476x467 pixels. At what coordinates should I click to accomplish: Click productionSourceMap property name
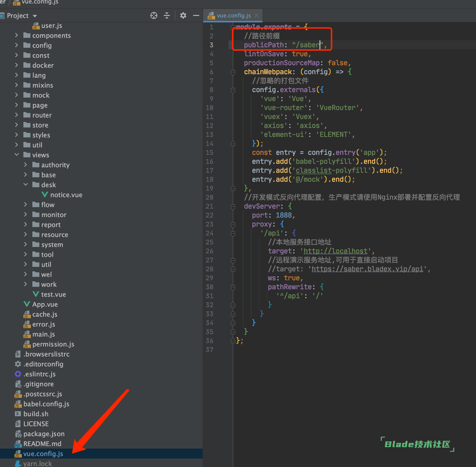pyautogui.click(x=282, y=63)
